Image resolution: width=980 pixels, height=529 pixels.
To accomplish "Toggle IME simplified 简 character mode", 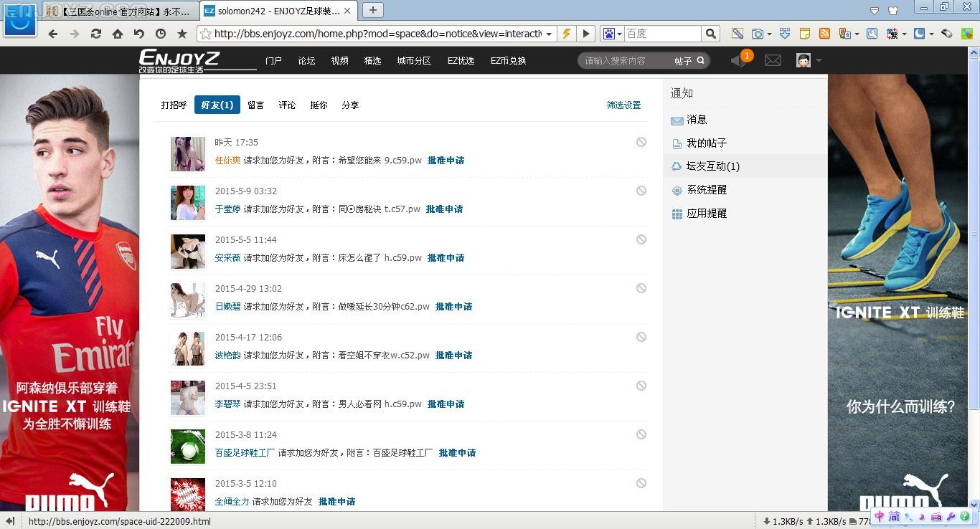I will point(894,516).
